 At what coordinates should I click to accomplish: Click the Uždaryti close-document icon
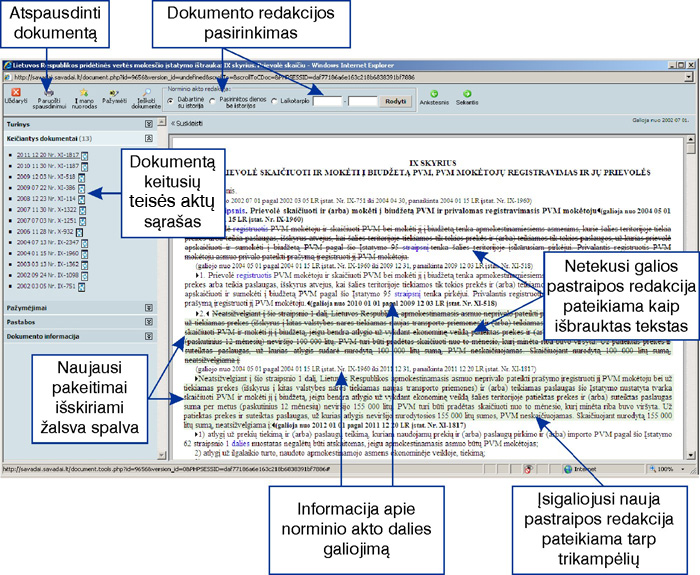click(x=16, y=92)
